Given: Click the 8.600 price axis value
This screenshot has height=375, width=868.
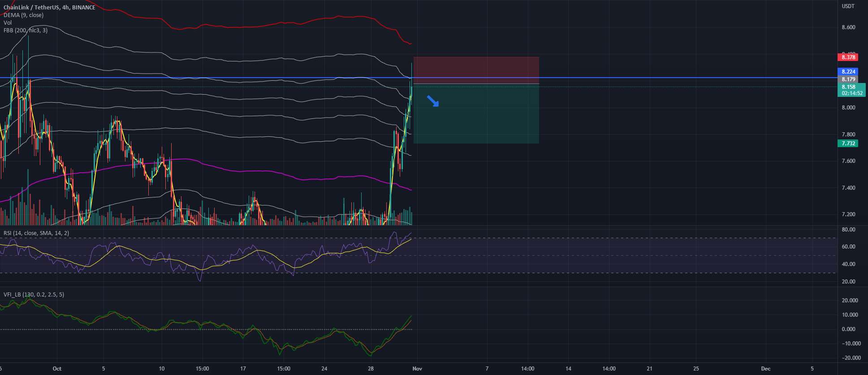Looking at the screenshot, I should click(x=849, y=27).
